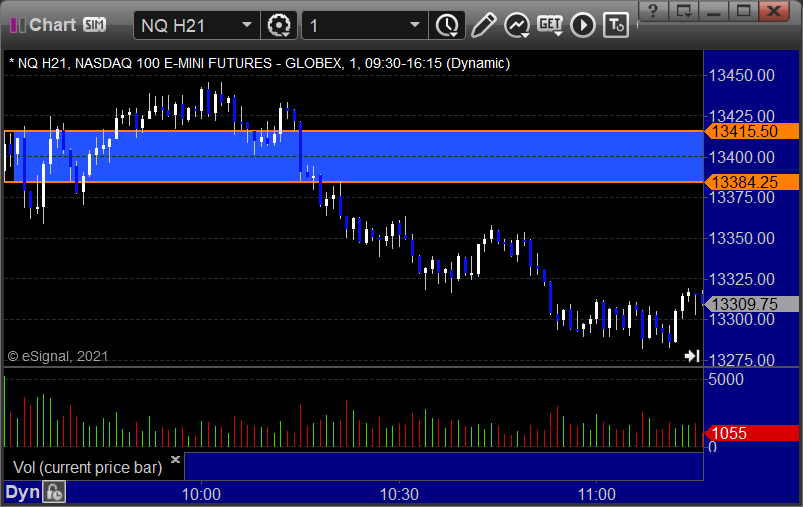Select the 13415.50 orange price marker
This screenshot has width=803, height=507.
pos(752,131)
